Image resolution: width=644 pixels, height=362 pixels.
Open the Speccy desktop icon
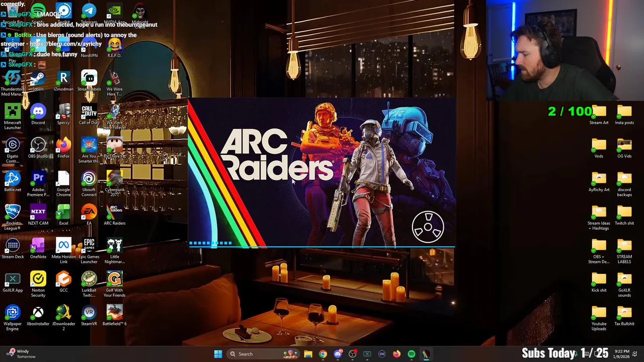coord(63,115)
